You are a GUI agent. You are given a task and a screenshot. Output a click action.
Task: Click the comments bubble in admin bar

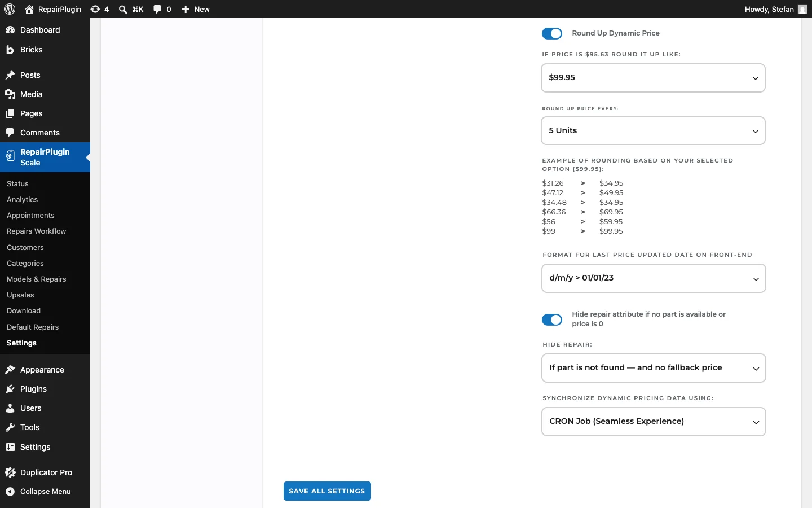[158, 9]
